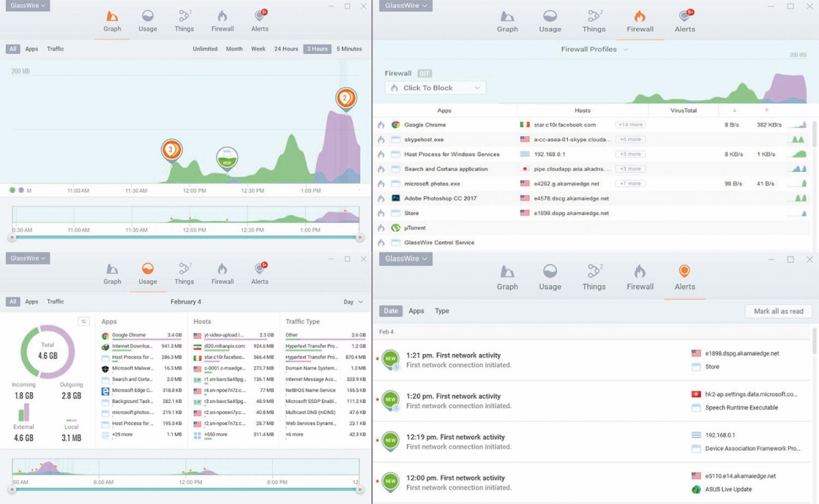Image resolution: width=819 pixels, height=504 pixels.
Task: Click the Firewall icon in the Alerts window
Action: pyautogui.click(x=640, y=271)
